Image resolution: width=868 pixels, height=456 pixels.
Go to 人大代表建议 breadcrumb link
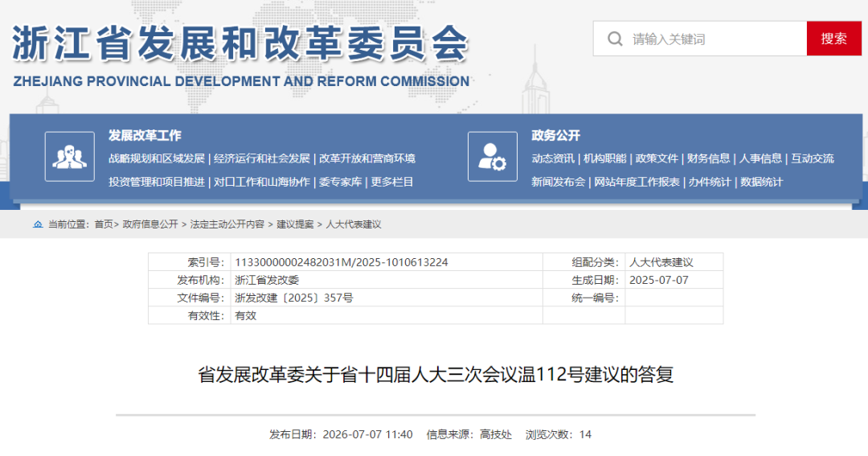[353, 224]
